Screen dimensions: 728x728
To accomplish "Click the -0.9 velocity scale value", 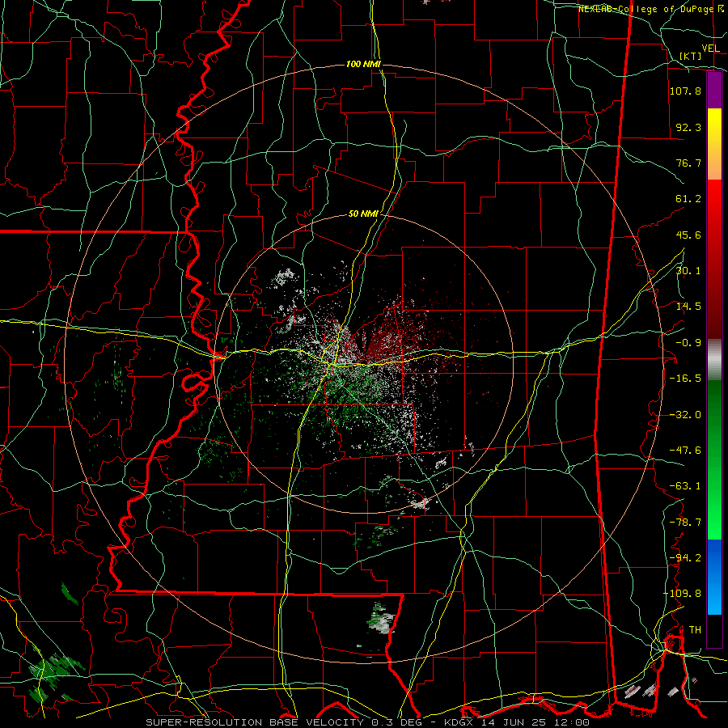I will tap(688, 343).
